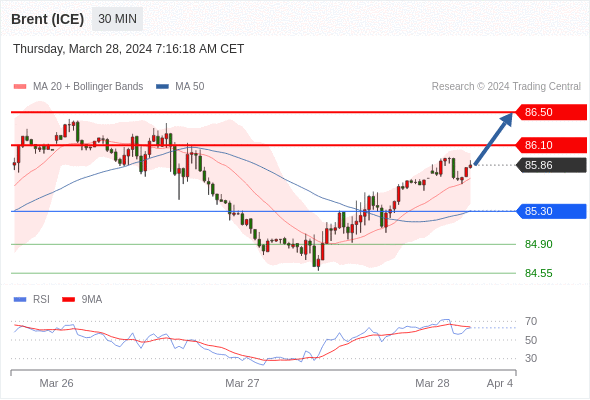Click the MA 20 + Bollinger Bands legend swatch

(x=20, y=87)
